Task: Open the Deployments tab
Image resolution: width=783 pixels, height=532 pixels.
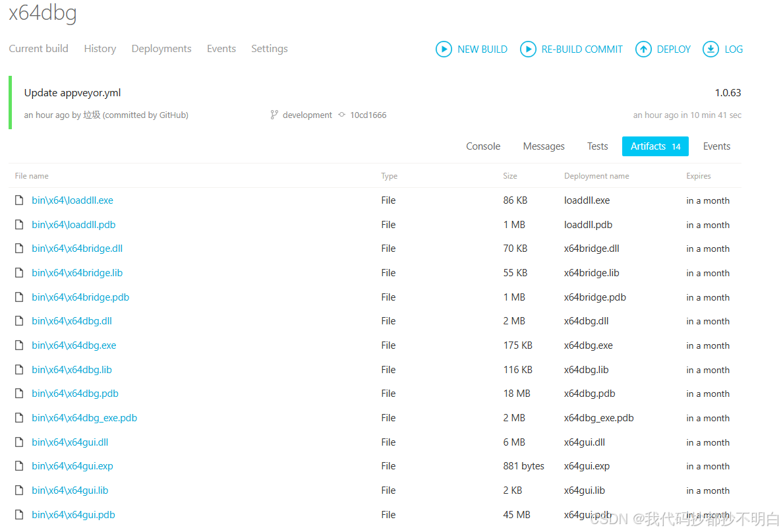Action: [x=161, y=49]
